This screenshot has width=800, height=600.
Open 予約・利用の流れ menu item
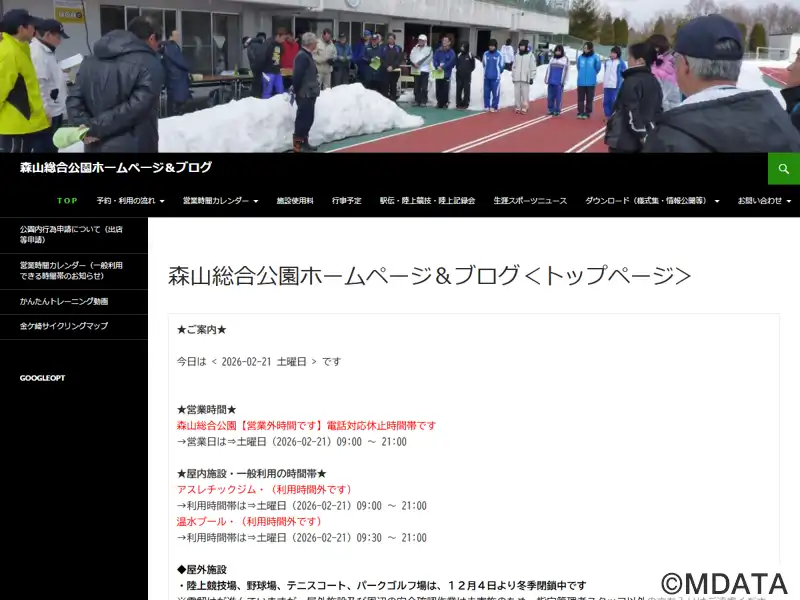(x=126, y=201)
